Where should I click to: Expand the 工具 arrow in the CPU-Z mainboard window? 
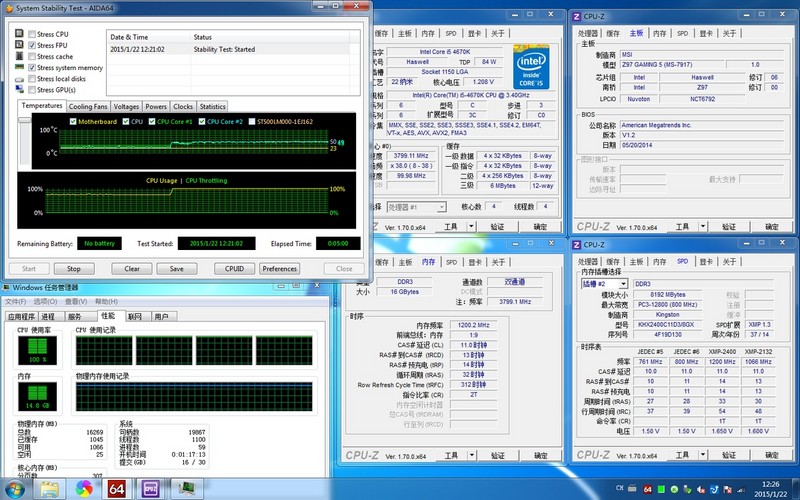tap(703, 227)
